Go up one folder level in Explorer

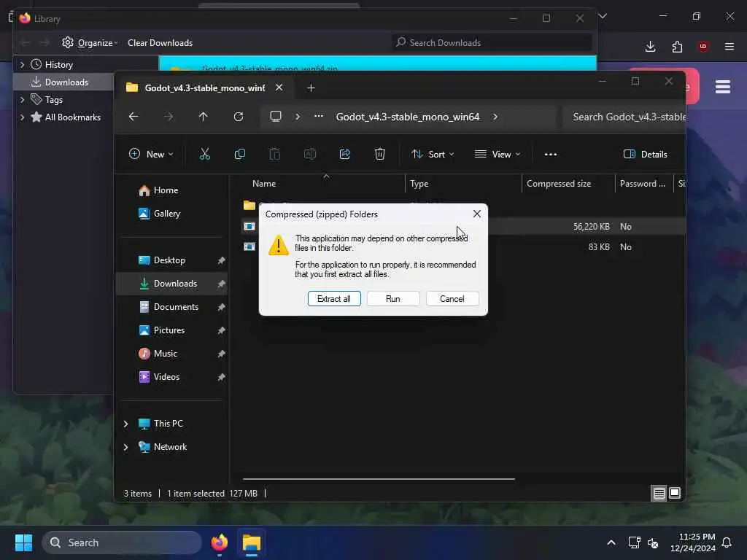[204, 117]
